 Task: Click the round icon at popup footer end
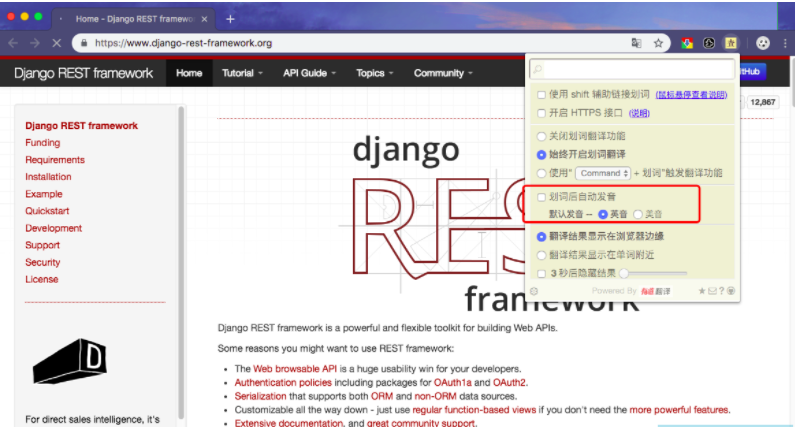coord(731,291)
